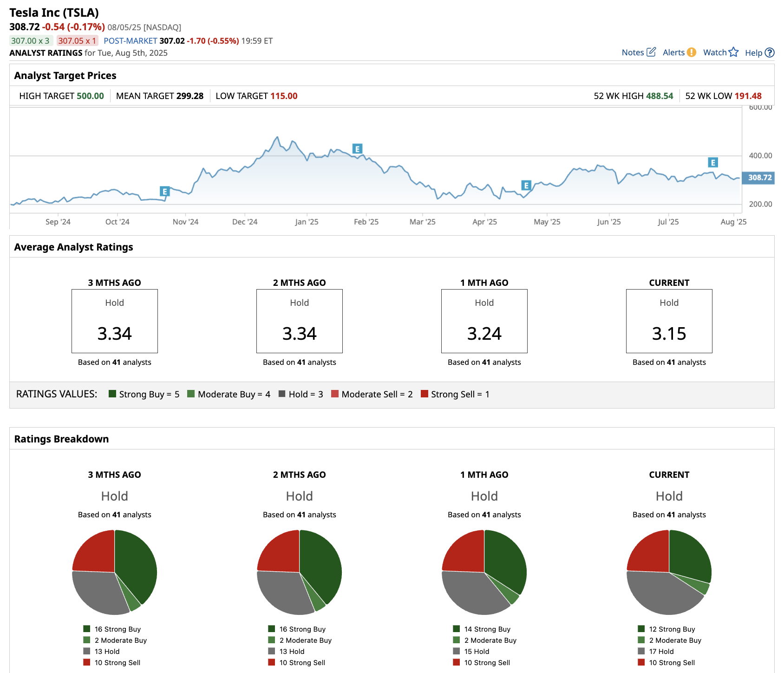This screenshot has height=673, width=784.
Task: Click the 3 MTHS AGO pie chart
Action: (115, 572)
